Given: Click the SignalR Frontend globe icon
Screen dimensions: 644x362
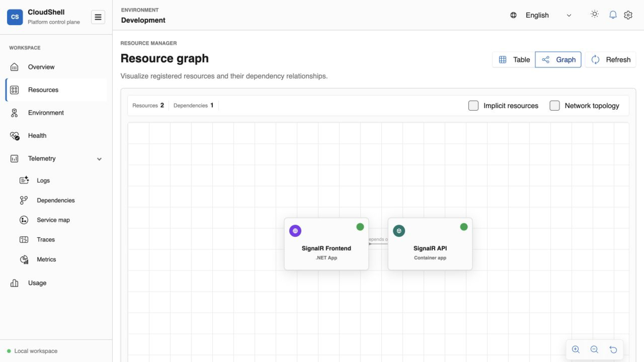Looking at the screenshot, I should pyautogui.click(x=295, y=231).
